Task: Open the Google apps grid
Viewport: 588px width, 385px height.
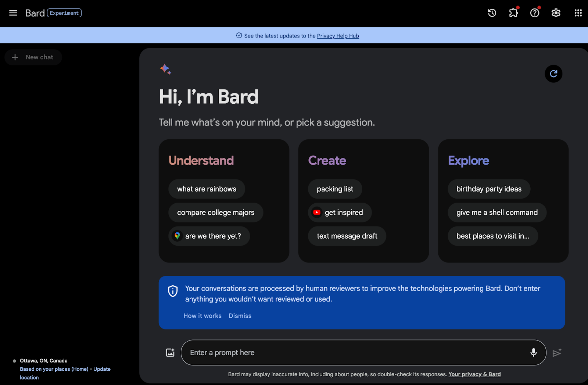Action: click(578, 13)
